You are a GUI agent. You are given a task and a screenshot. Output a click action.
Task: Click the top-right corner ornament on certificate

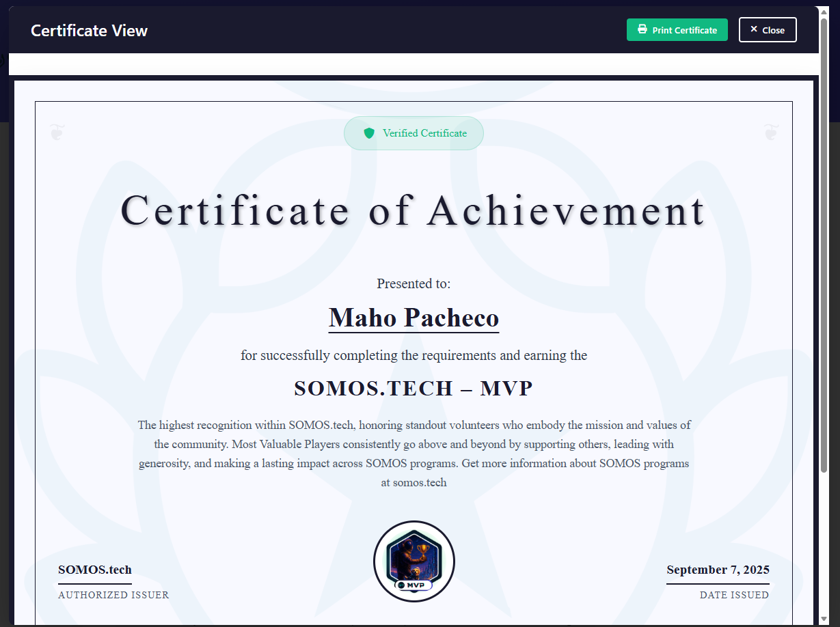770,132
